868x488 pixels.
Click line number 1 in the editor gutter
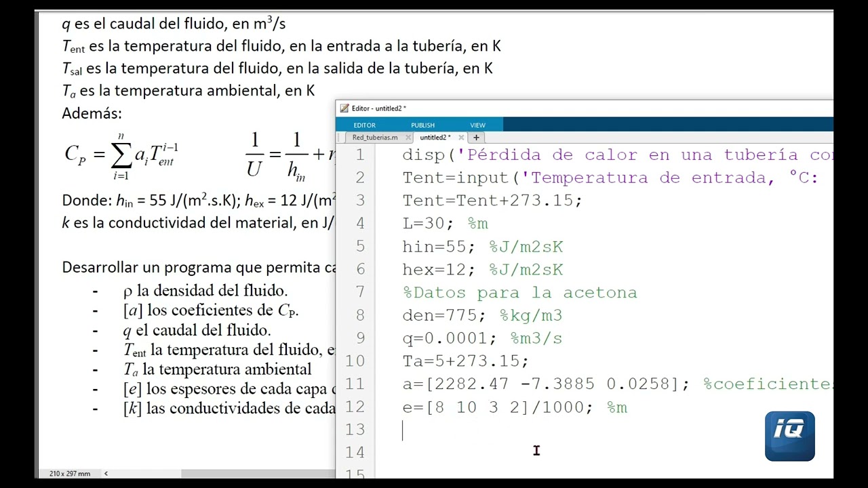click(360, 155)
